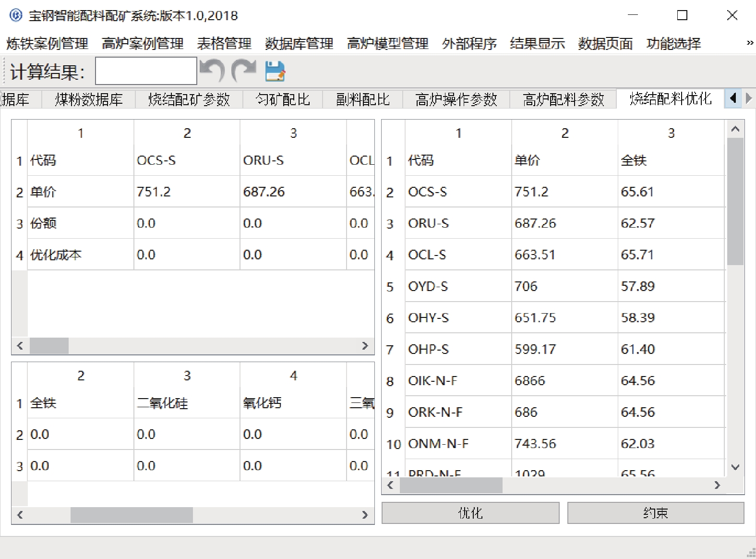
Task: Select the 687.26 cell in top-left table
Action: point(293,192)
